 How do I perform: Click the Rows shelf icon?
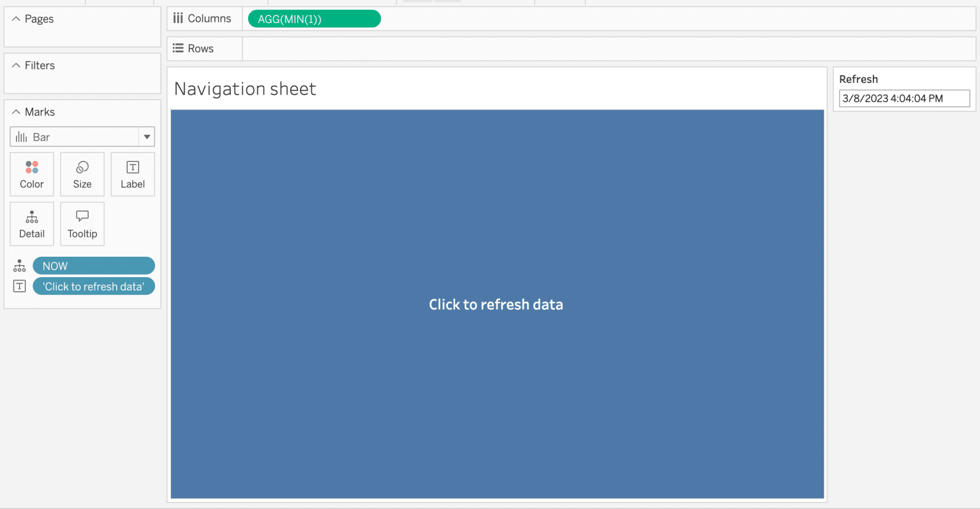coord(177,49)
